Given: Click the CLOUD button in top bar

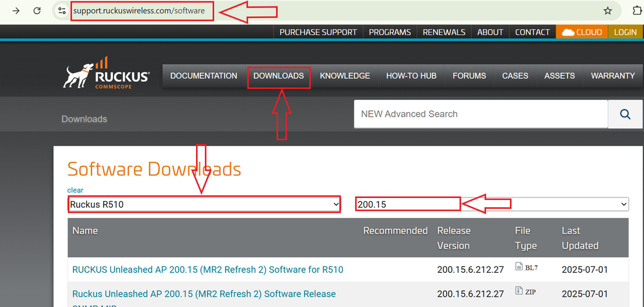Looking at the screenshot, I should (x=582, y=32).
